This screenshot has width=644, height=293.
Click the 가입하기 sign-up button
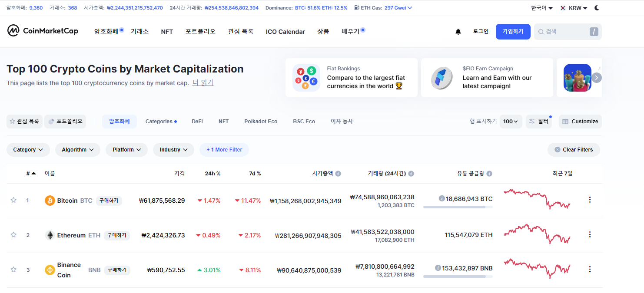click(513, 32)
